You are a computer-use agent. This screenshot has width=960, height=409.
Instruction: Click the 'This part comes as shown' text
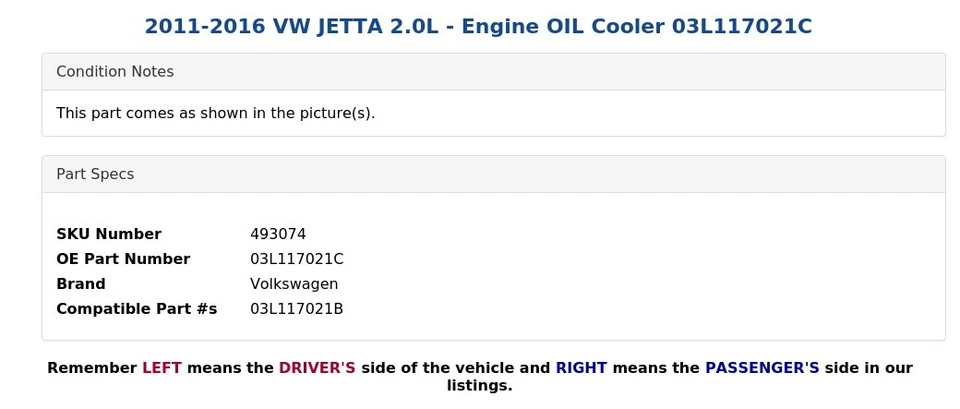216,113
